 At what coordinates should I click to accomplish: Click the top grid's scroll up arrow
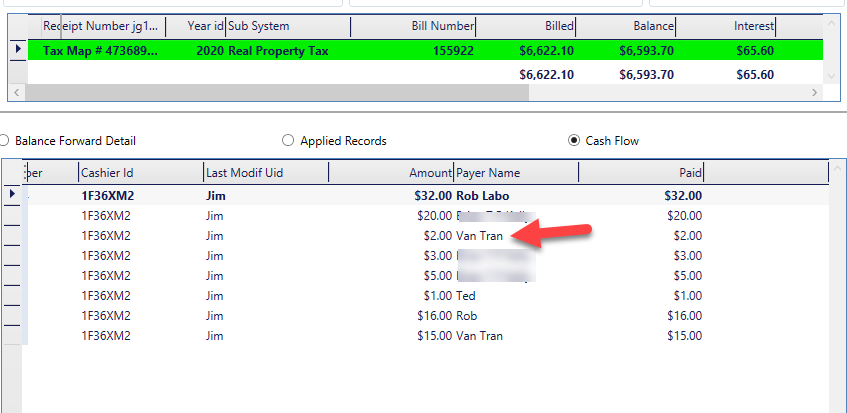[x=830, y=24]
